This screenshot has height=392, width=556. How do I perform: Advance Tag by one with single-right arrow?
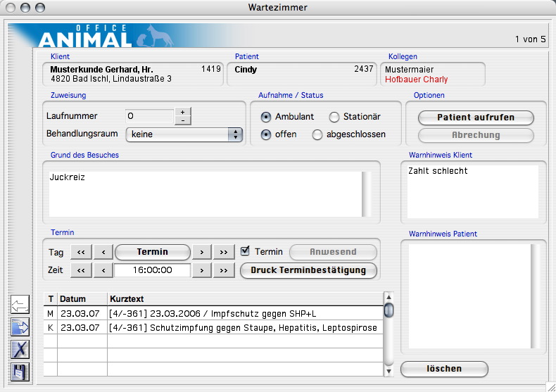(x=202, y=252)
